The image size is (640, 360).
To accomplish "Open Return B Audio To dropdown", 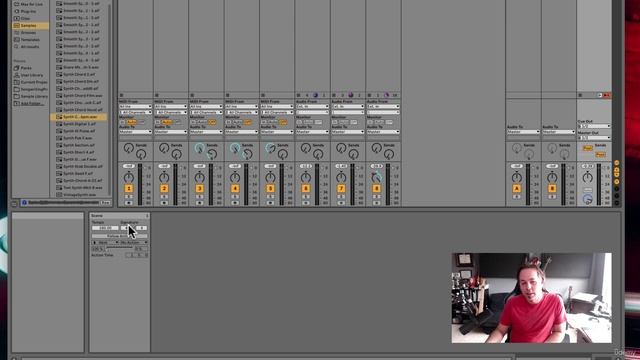I will (x=559, y=132).
